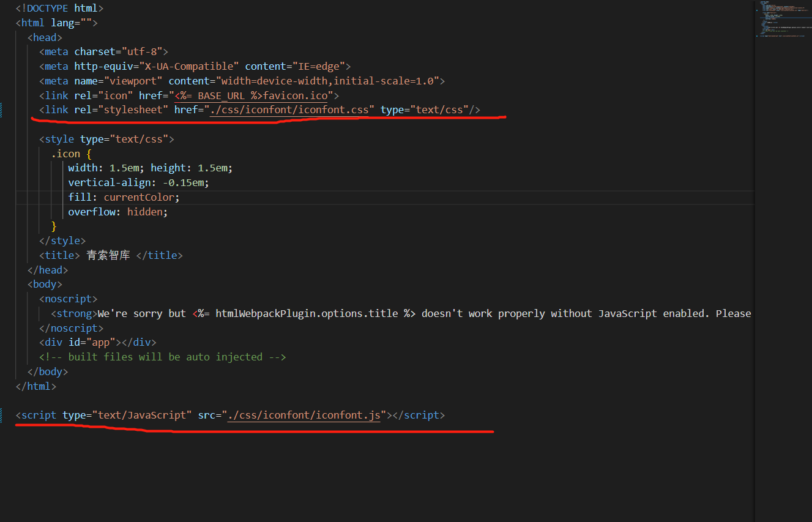
Task: Click the "viewport" name value
Action: pyautogui.click(x=133, y=81)
